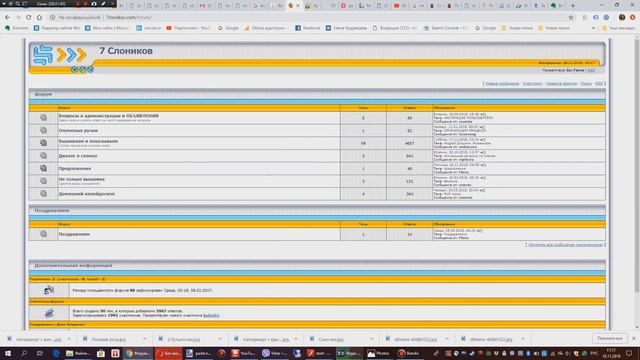
Task: Open Правила форума in top forum menu
Action: [561, 84]
